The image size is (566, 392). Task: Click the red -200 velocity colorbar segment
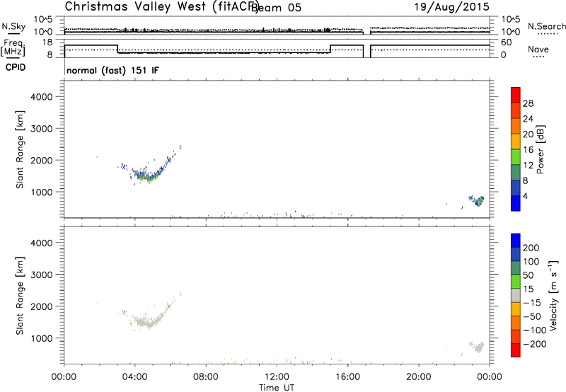tap(516, 350)
